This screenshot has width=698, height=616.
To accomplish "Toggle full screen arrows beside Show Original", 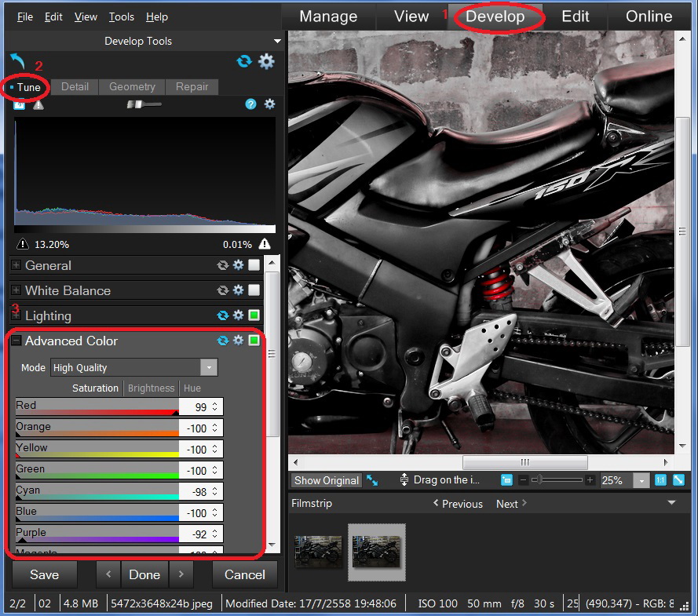I will click(x=373, y=480).
